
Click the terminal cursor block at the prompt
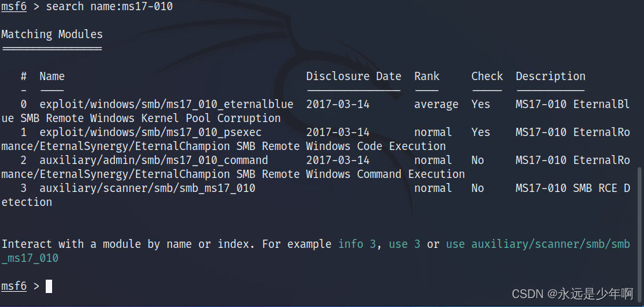click(x=49, y=286)
